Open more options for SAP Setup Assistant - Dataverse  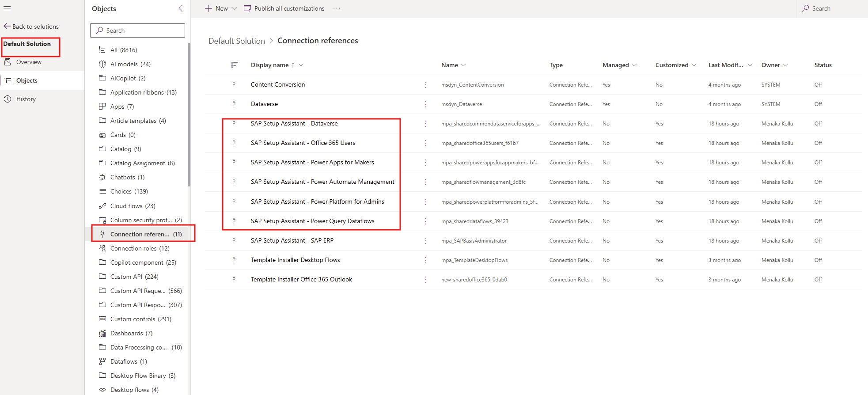[x=426, y=123]
